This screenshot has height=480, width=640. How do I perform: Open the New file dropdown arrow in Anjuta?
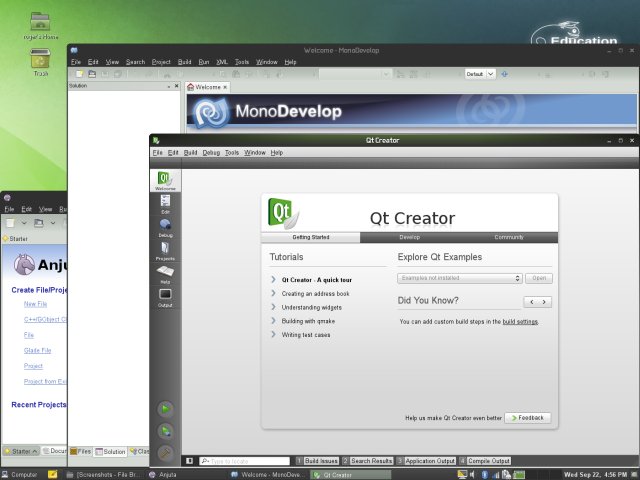point(24,223)
